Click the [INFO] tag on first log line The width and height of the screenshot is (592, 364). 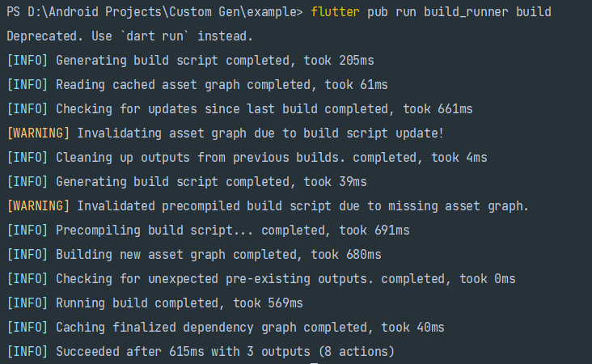pos(27,61)
